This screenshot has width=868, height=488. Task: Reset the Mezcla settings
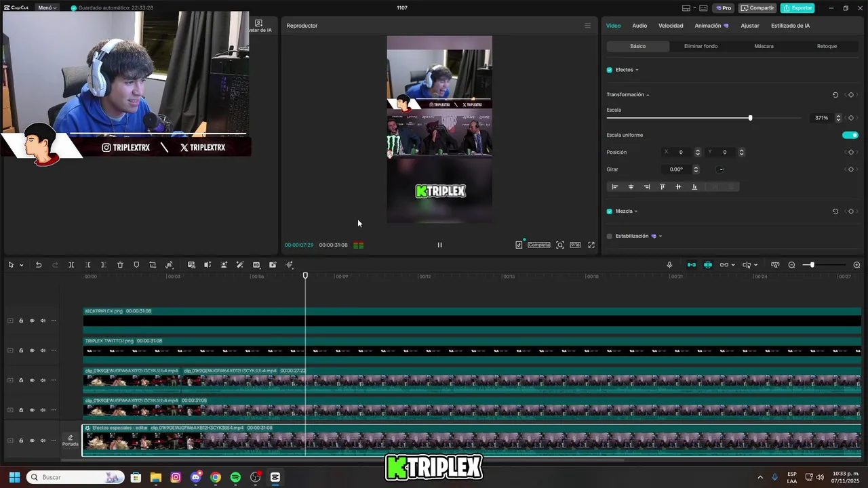[835, 211]
